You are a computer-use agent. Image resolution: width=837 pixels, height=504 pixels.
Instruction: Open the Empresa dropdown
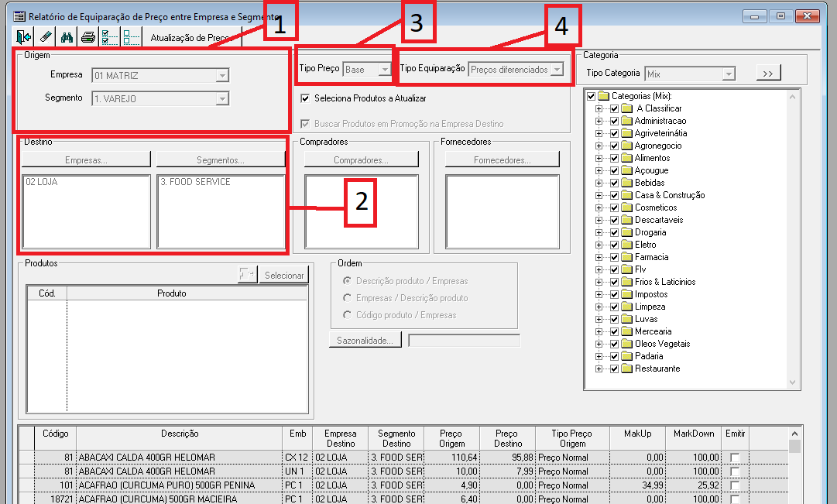(222, 75)
